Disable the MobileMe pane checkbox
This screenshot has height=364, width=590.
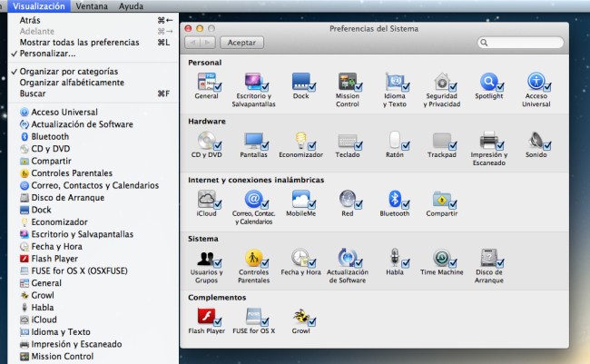[x=311, y=205]
